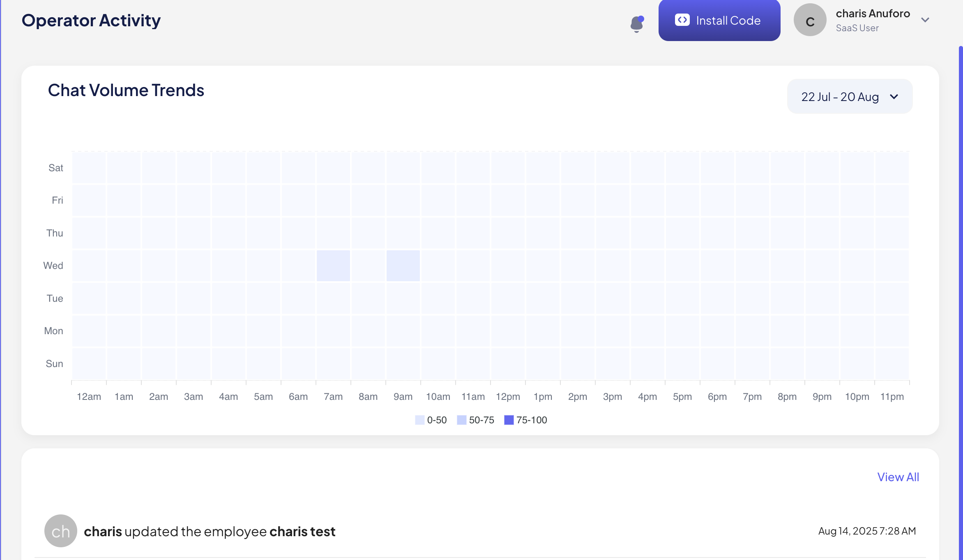Click the 'ch' avatar in activity feed
Screen dimensions: 963x560
[x=60, y=531]
